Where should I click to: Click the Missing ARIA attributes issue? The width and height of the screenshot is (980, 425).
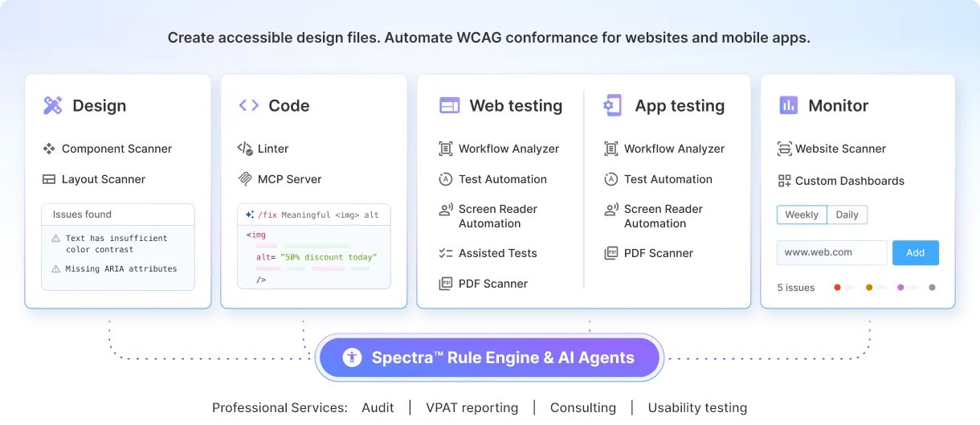(x=121, y=269)
